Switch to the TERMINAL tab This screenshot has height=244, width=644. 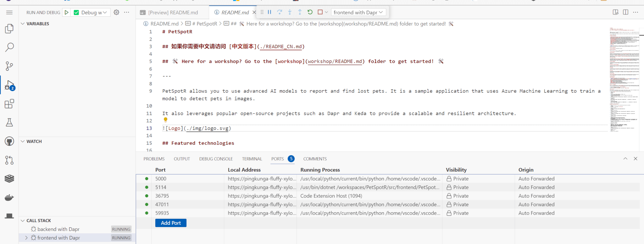pyautogui.click(x=252, y=159)
